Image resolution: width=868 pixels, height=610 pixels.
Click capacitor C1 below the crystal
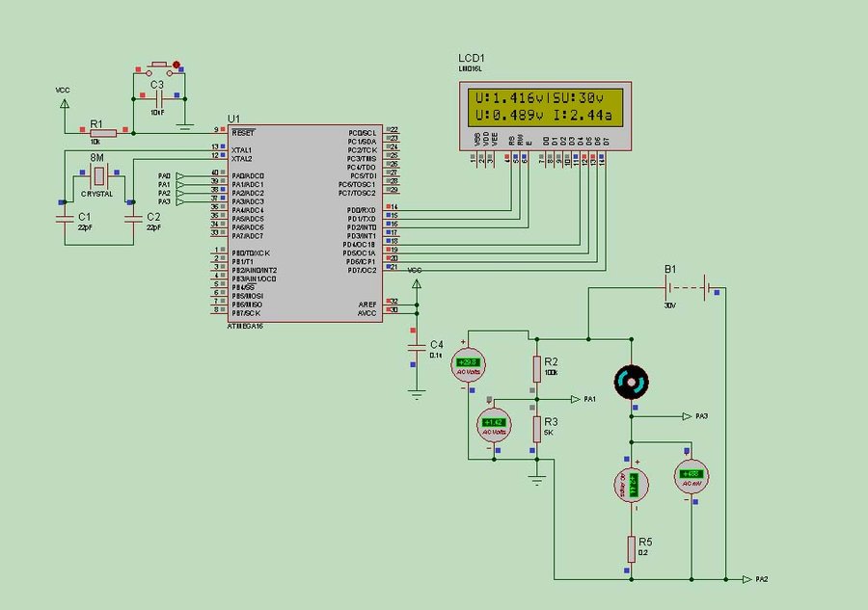[x=65, y=217]
